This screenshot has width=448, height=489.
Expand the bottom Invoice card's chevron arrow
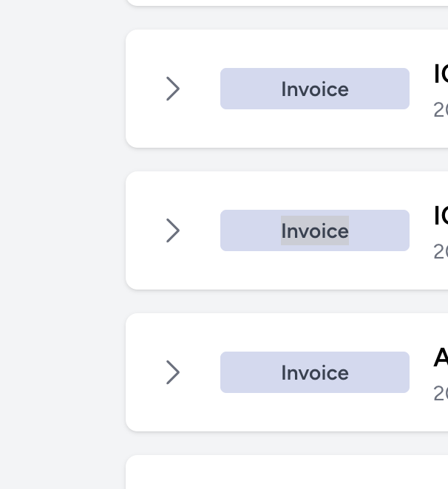(172, 372)
